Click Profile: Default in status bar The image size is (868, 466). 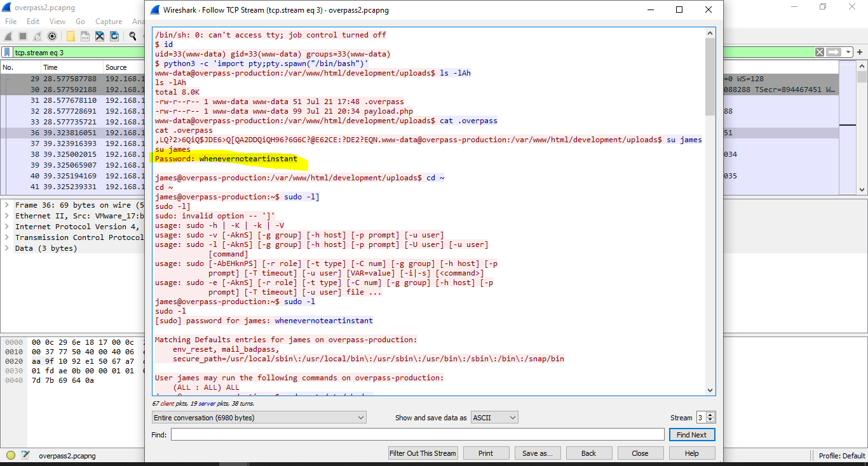[x=842, y=455]
